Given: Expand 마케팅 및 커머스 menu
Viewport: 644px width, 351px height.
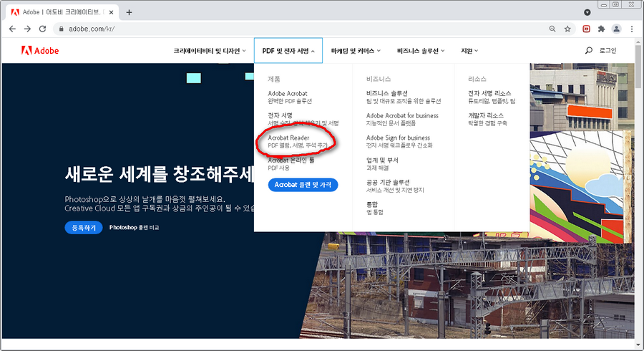Looking at the screenshot, I should coord(356,51).
